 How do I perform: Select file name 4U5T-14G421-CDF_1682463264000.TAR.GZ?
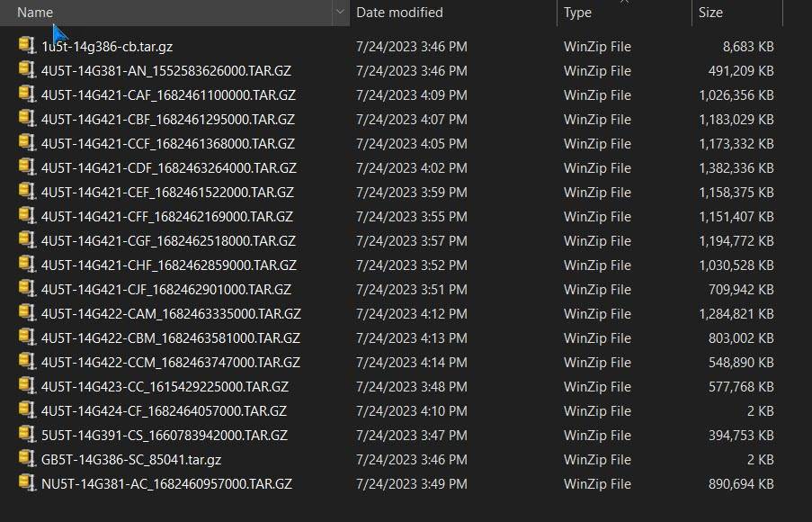click(x=169, y=168)
